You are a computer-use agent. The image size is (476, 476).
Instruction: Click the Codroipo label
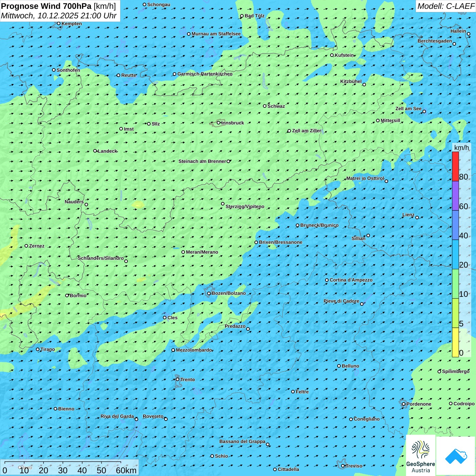coord(464,404)
